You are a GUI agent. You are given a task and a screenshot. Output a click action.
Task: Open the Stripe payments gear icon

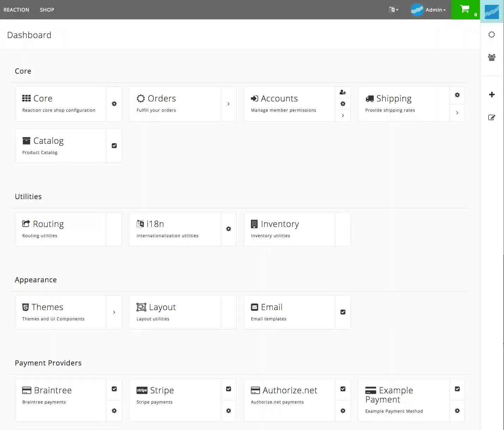(229, 411)
